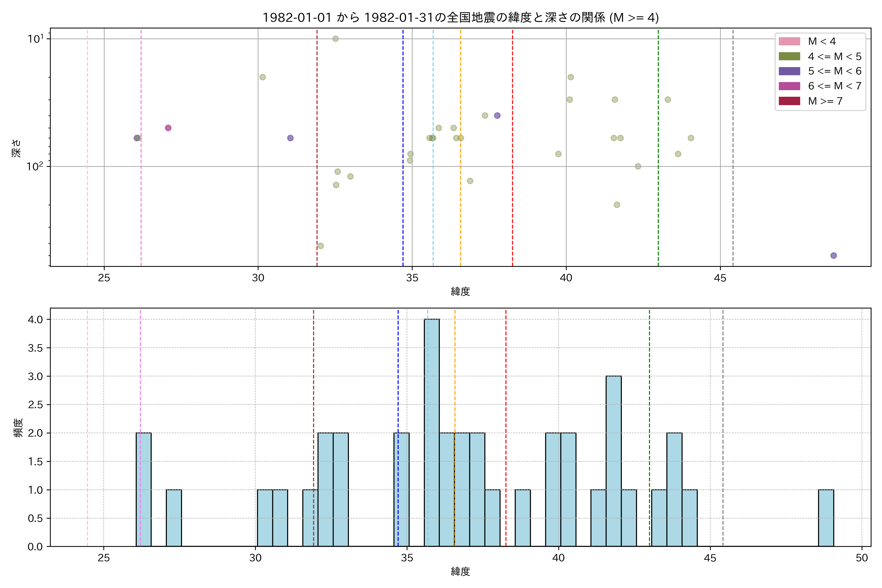The height and width of the screenshot is (588, 882).
Task: Click the purple point at far right near latitude 48.7
Action: click(833, 255)
